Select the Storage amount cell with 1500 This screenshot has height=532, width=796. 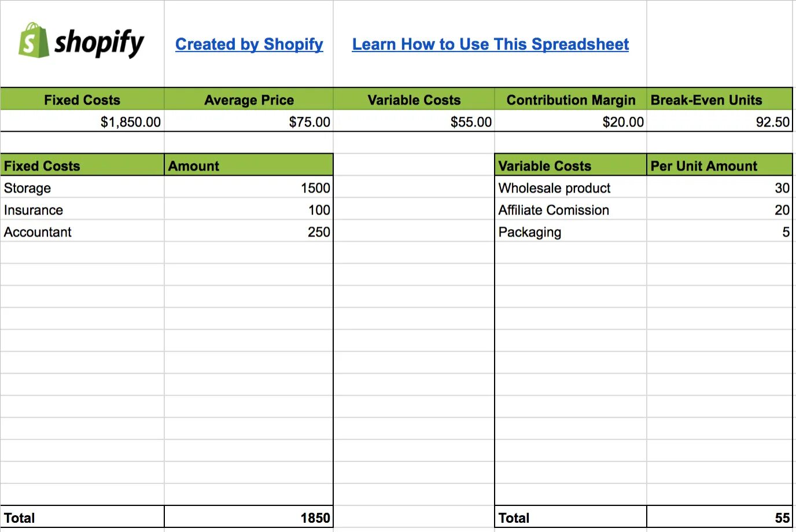coord(249,187)
